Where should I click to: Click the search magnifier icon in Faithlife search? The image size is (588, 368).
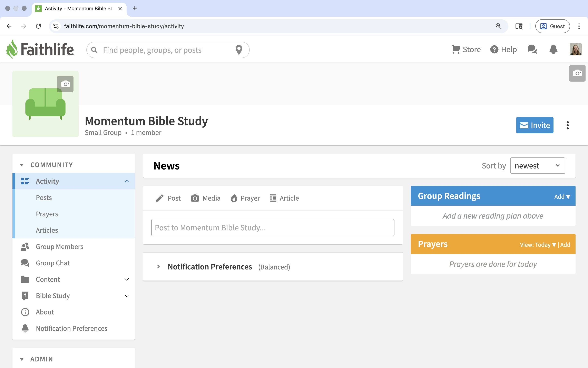(x=94, y=50)
